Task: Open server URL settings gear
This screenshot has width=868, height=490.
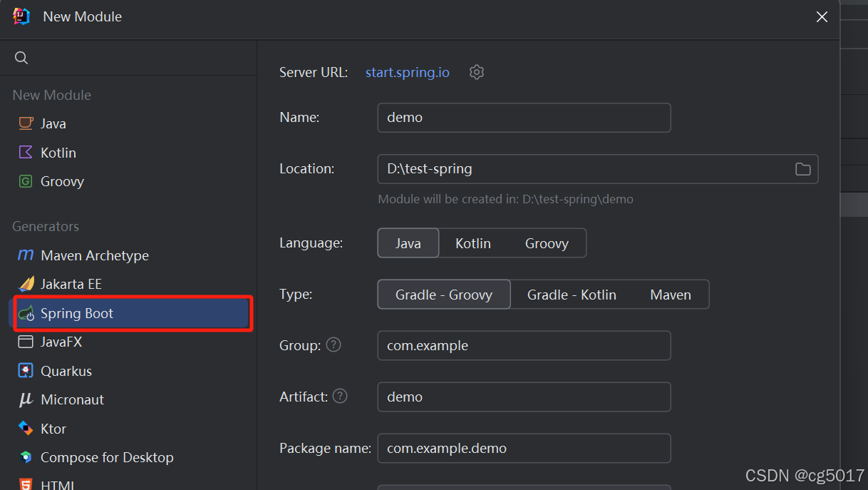Action: coord(477,72)
